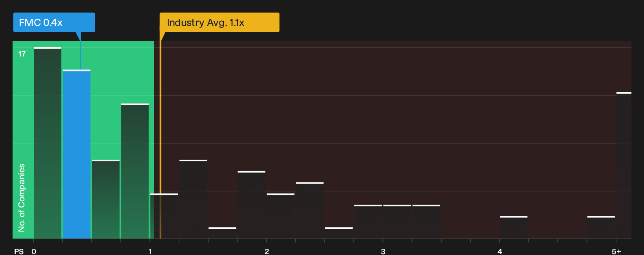The image size is (644, 255).
Task: Click the blue FMC 0.4x label
Action: click(x=54, y=22)
